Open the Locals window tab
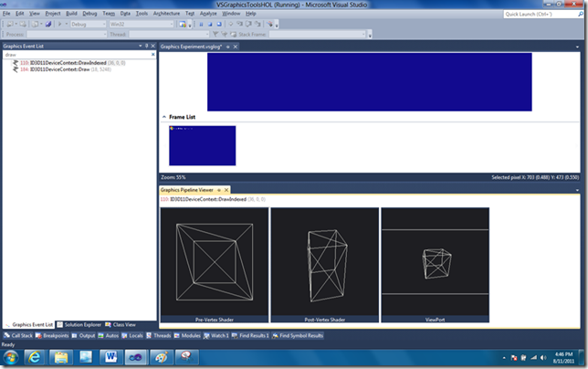Viewport: 588px width, 369px height. (x=132, y=335)
